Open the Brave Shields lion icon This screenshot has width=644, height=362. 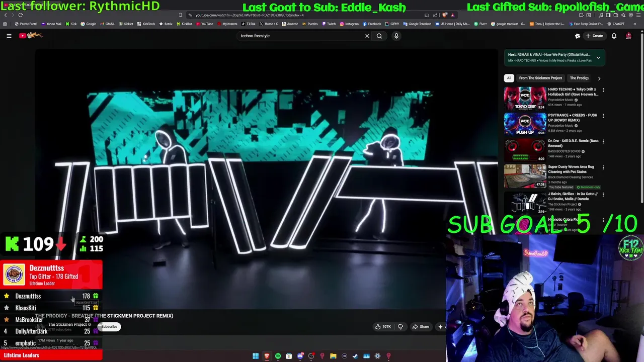click(x=445, y=15)
